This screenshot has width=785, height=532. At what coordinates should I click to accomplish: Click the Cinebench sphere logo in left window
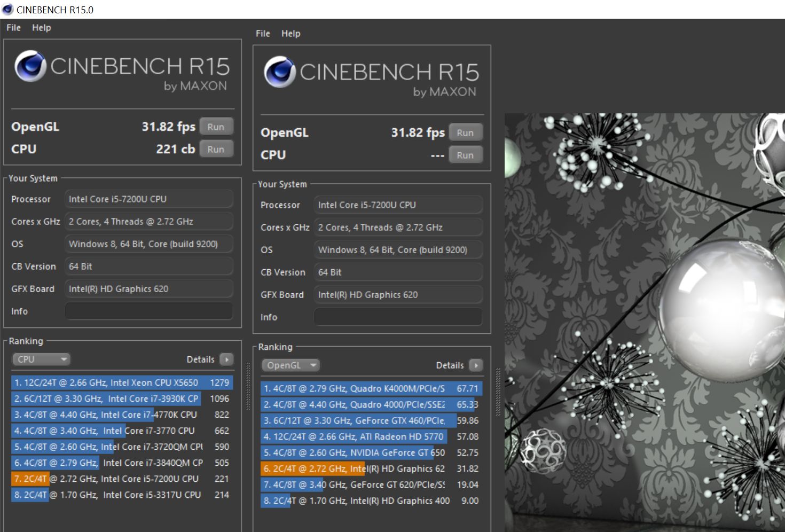30,66
